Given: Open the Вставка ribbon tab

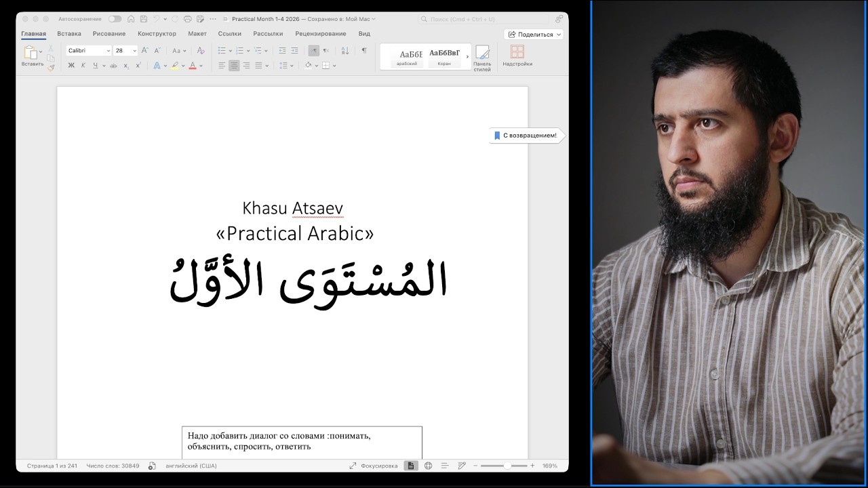Looking at the screenshot, I should point(69,34).
